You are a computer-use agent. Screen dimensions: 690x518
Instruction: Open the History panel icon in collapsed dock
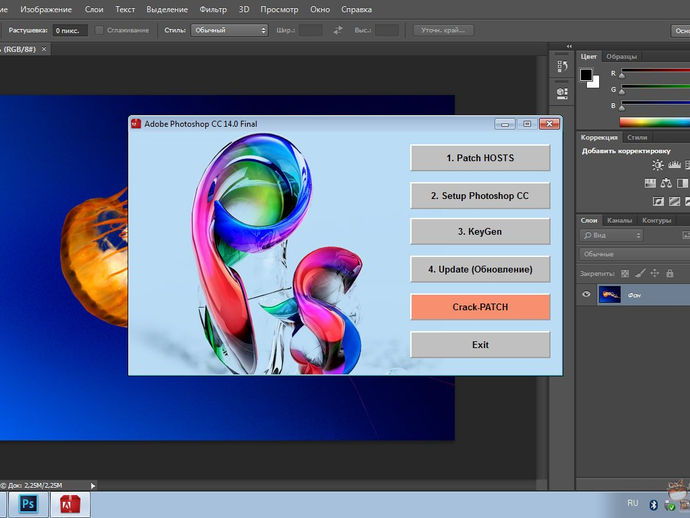562,66
